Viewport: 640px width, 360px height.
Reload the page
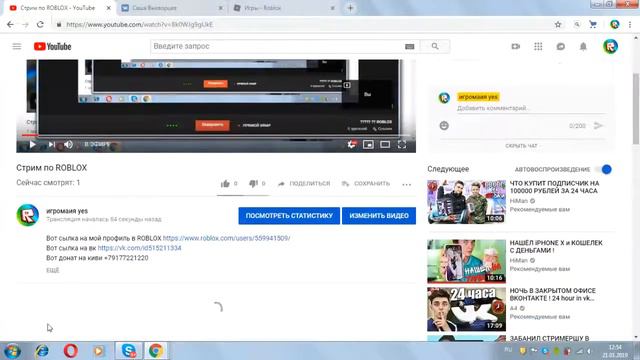(40, 24)
